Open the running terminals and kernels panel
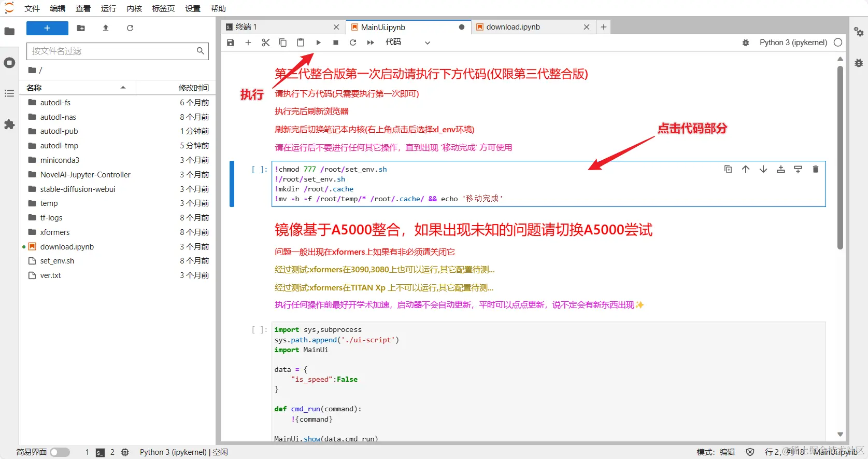Screen dimensions: 868x459 (9, 63)
